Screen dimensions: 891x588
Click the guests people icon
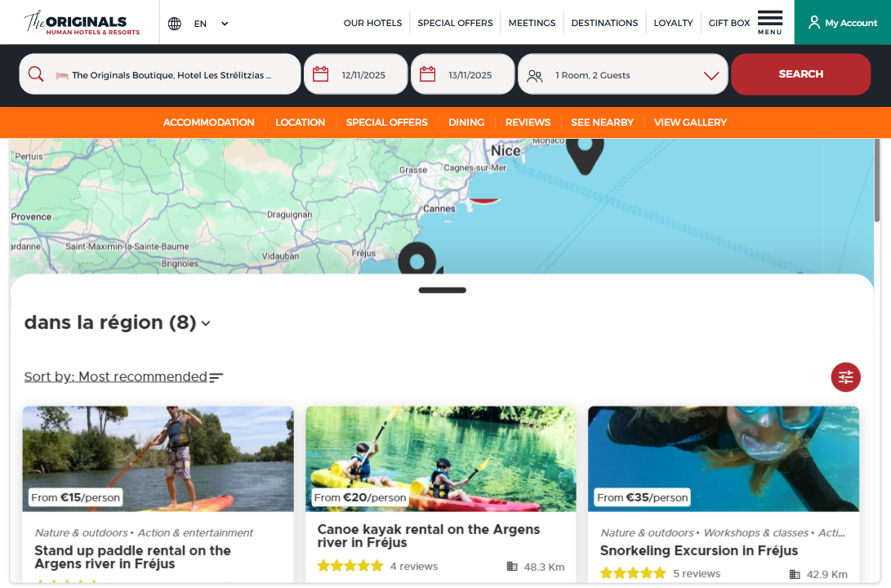tap(535, 75)
